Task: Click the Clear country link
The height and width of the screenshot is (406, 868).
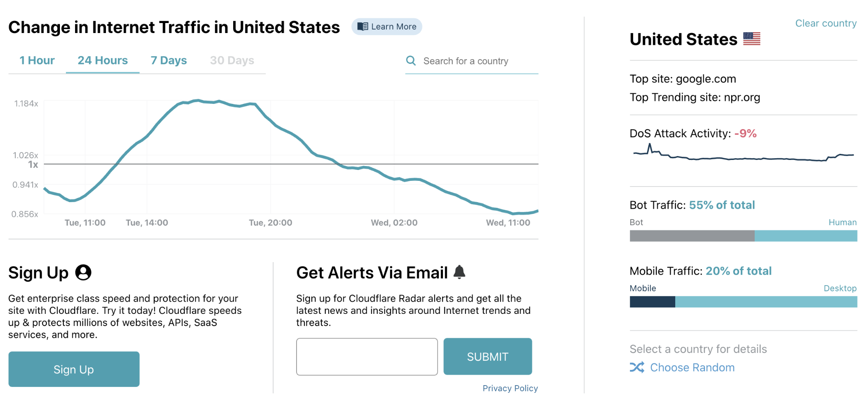Action: coord(826,23)
